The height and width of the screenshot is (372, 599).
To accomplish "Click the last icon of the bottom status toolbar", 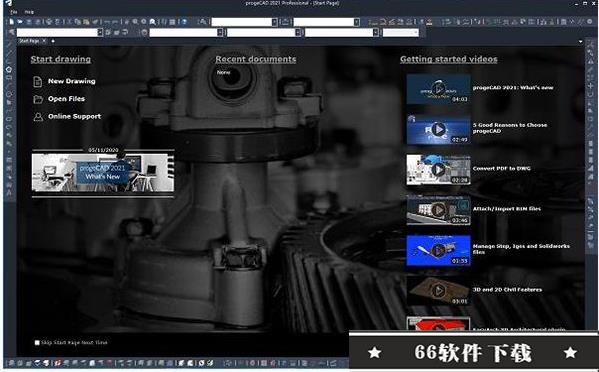I will (333, 363).
